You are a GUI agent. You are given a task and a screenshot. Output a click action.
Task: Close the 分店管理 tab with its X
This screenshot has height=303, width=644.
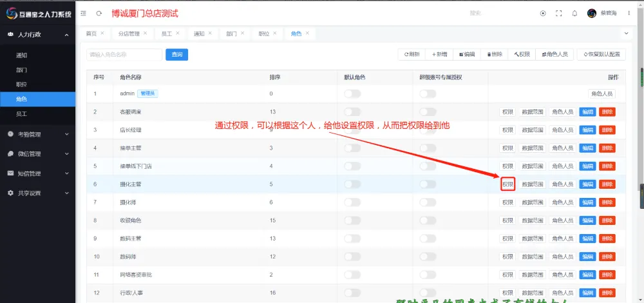145,33
